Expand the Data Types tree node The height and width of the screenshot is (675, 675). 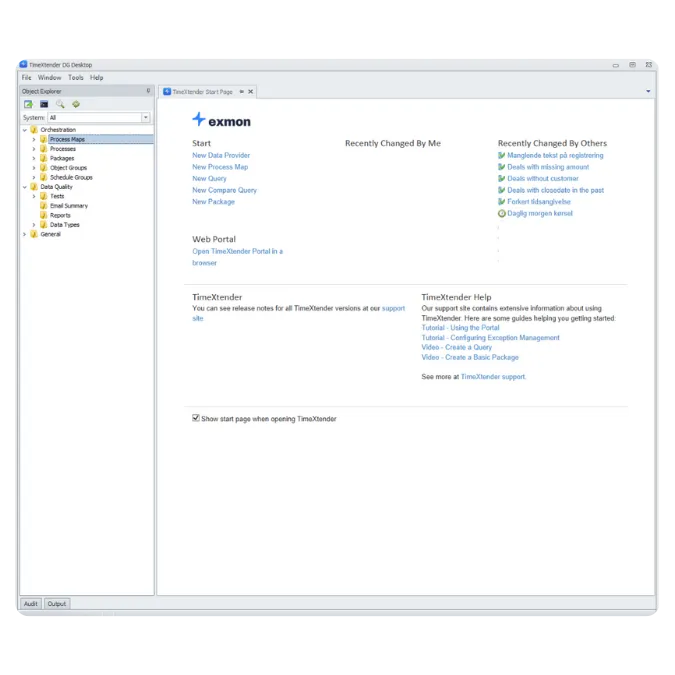tap(34, 224)
